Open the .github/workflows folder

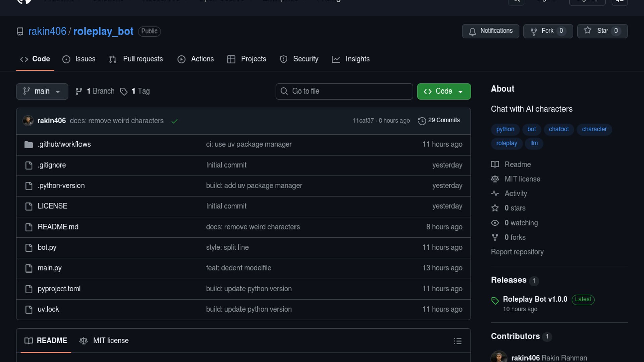click(64, 144)
